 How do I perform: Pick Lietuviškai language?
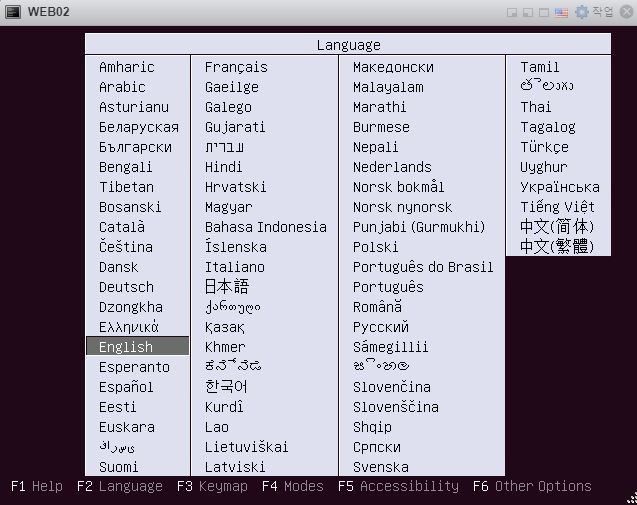point(247,447)
